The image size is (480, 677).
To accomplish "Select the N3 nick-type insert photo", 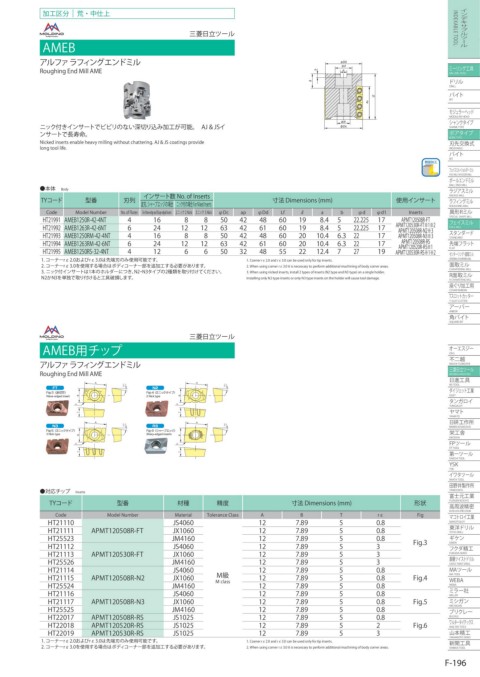I will (x=57, y=446).
